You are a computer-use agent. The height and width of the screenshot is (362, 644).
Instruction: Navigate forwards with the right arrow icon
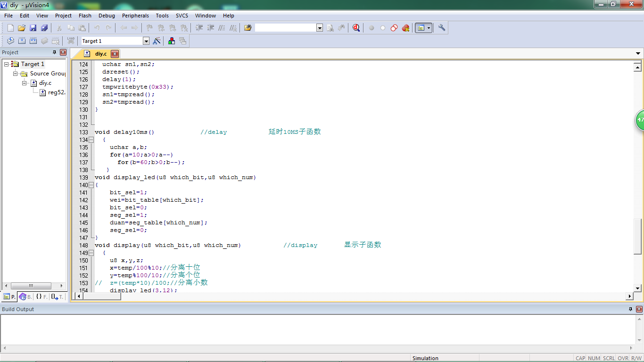tap(135, 28)
